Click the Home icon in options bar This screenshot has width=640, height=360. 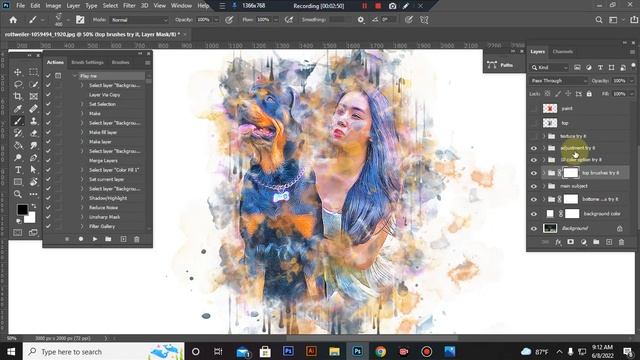tap(13, 20)
